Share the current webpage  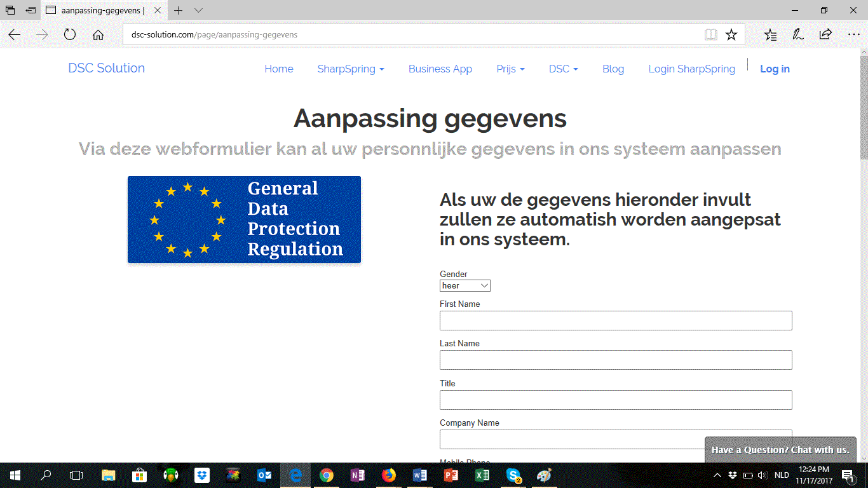click(x=825, y=35)
